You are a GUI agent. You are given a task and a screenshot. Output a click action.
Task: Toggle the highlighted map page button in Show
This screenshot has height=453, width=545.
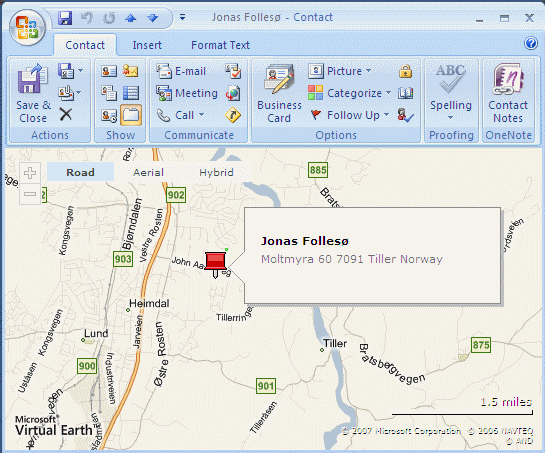[131, 115]
